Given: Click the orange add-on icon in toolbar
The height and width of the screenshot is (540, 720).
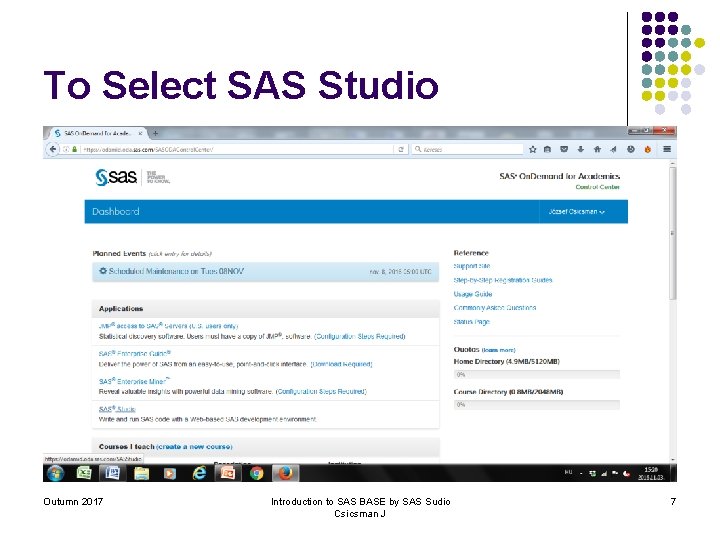Looking at the screenshot, I should [x=647, y=150].
